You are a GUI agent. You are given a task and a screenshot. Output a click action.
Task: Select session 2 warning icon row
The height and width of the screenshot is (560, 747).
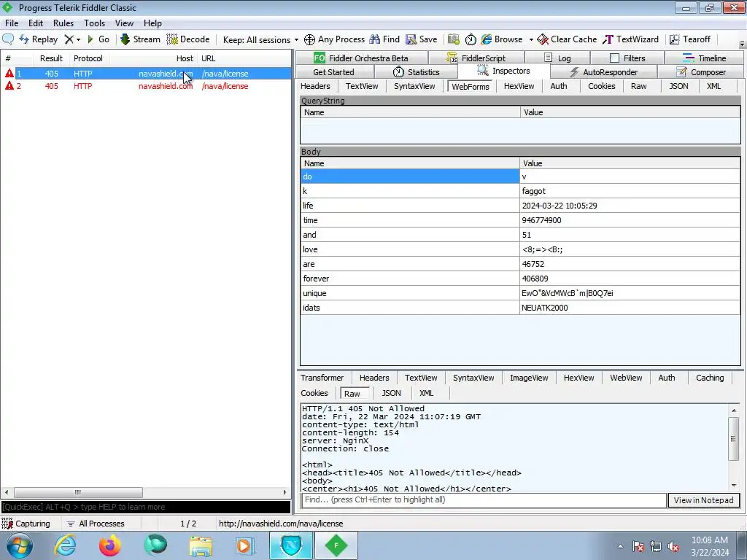pyautogui.click(x=9, y=86)
